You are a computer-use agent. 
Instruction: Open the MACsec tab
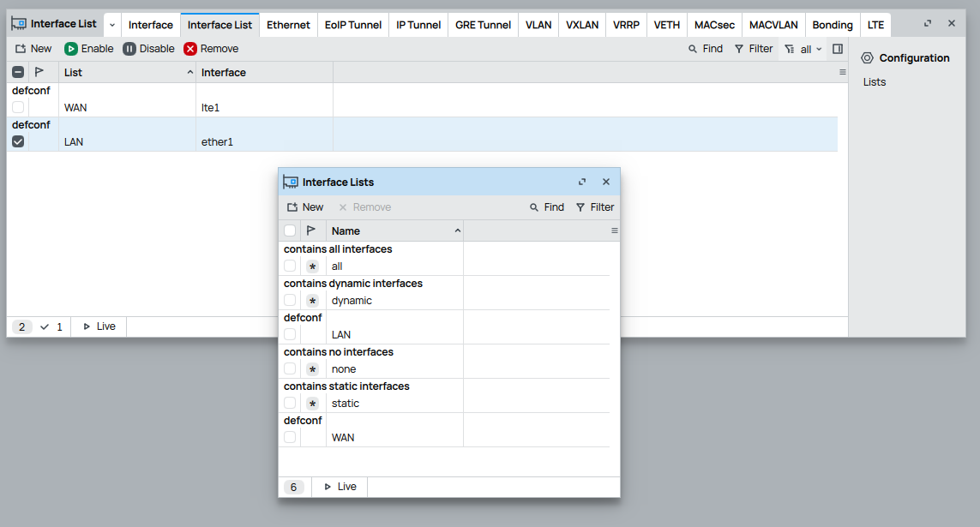coord(714,25)
